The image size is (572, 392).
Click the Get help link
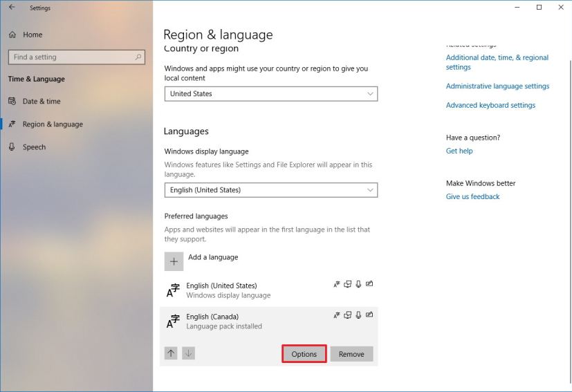pyautogui.click(x=459, y=151)
